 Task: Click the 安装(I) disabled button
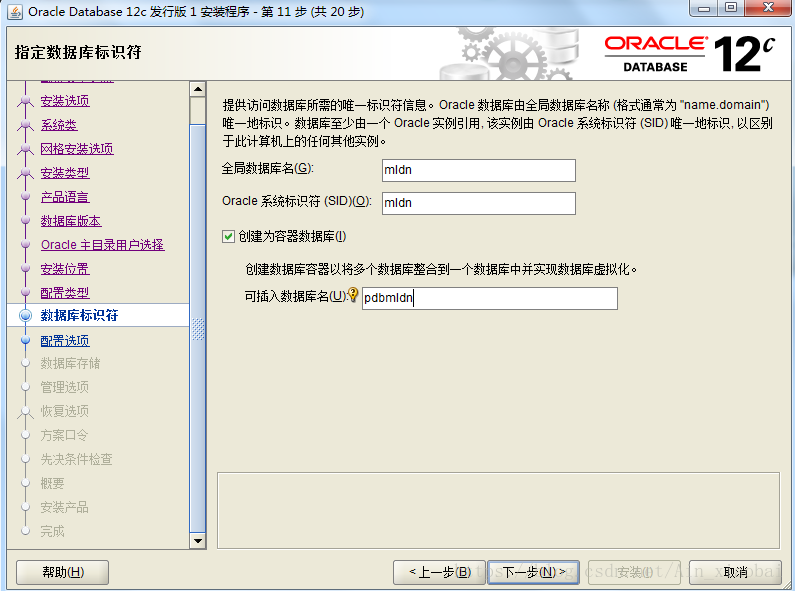634,572
